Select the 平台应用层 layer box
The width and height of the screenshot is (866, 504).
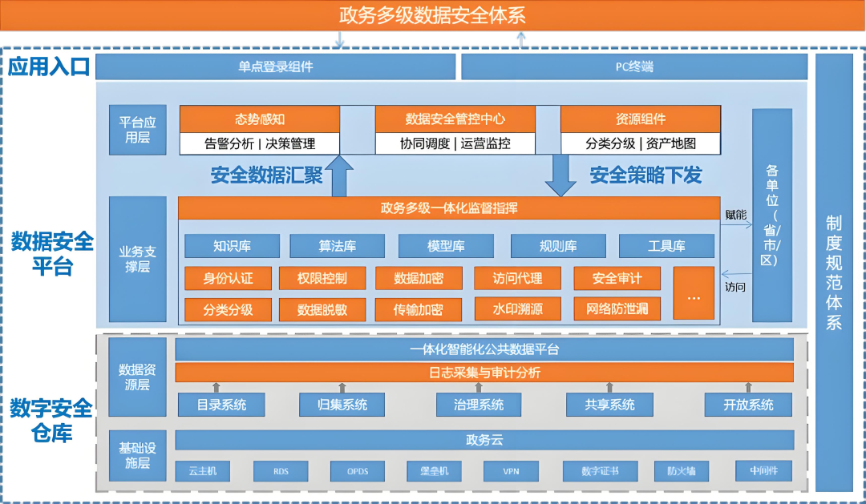(138, 130)
